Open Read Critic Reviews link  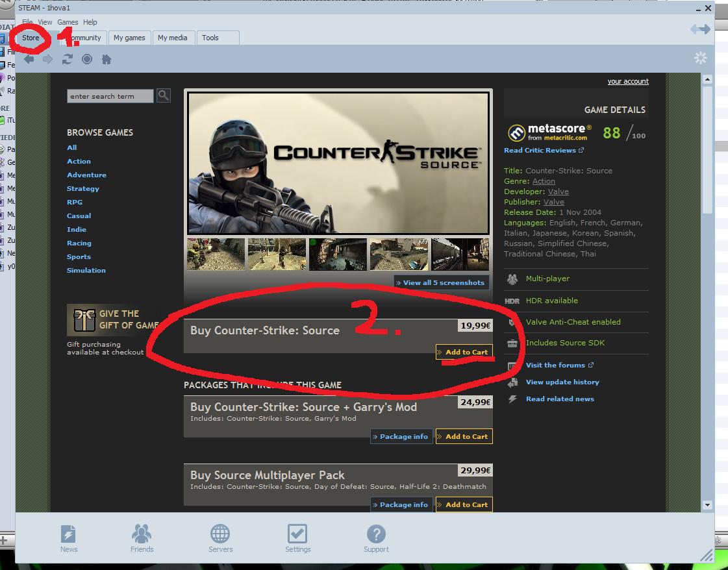pos(540,150)
